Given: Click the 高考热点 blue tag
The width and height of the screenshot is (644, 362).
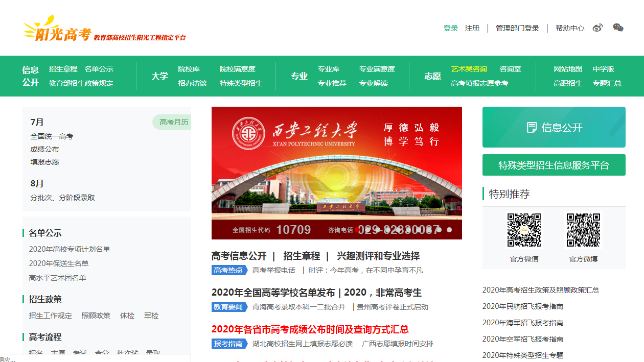Looking at the screenshot, I should pos(229,270).
